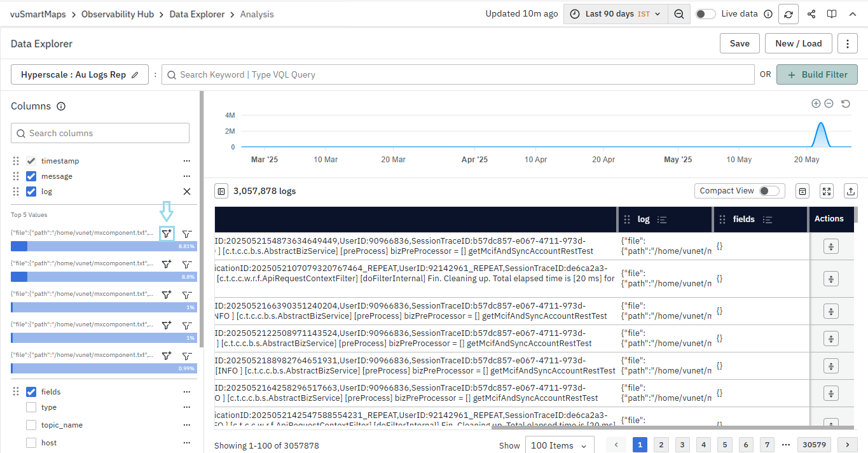Check the topic_name column checkbox
This screenshot has width=868, height=453.
point(31,425)
